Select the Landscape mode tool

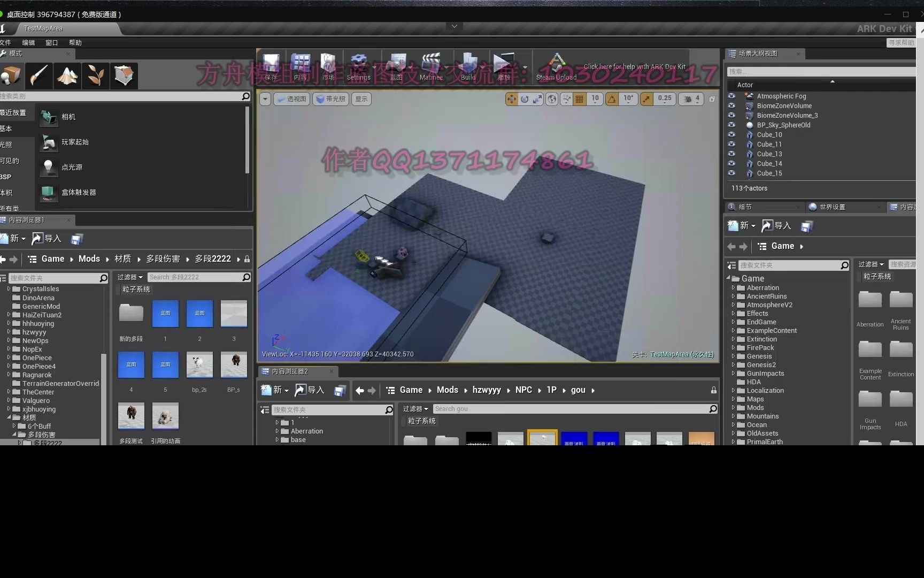click(x=67, y=75)
